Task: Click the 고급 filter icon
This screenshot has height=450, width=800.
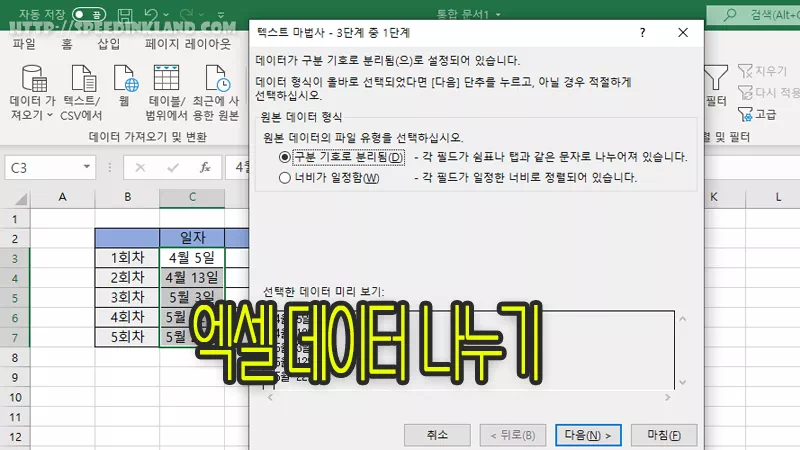Action: pos(747,114)
